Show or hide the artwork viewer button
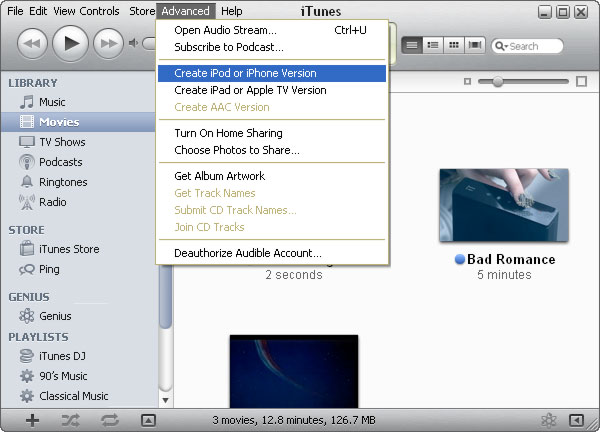The width and height of the screenshot is (600, 432). (148, 421)
